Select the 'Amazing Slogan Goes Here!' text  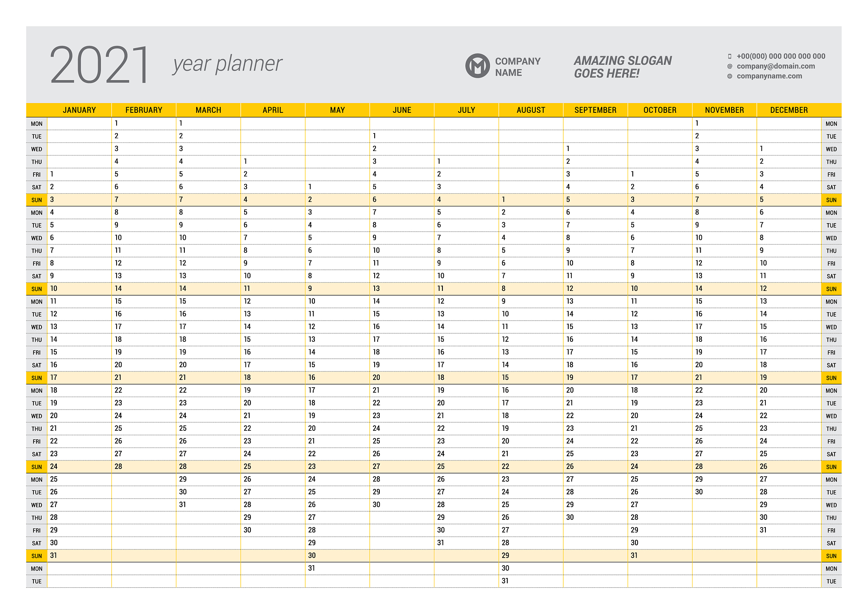coord(623,67)
